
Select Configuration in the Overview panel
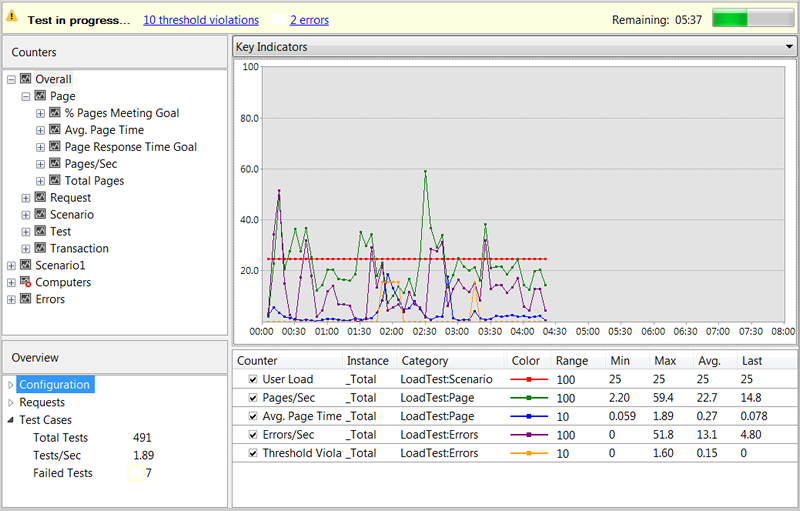tap(54, 385)
